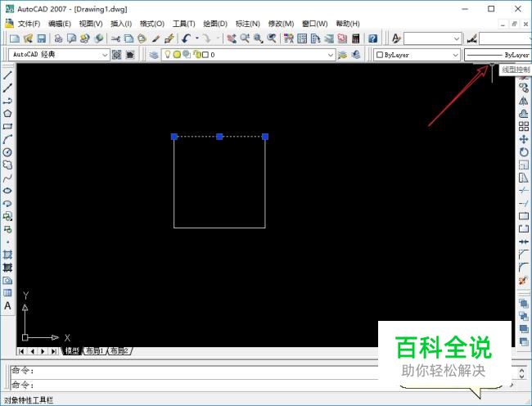532x406 pixels.
Task: Click the Move modify tool
Action: [524, 139]
